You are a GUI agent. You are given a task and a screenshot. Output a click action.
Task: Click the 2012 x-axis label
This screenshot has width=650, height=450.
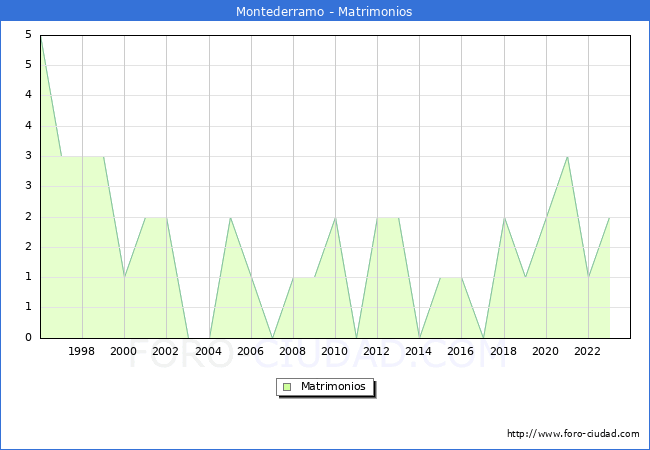(x=376, y=351)
